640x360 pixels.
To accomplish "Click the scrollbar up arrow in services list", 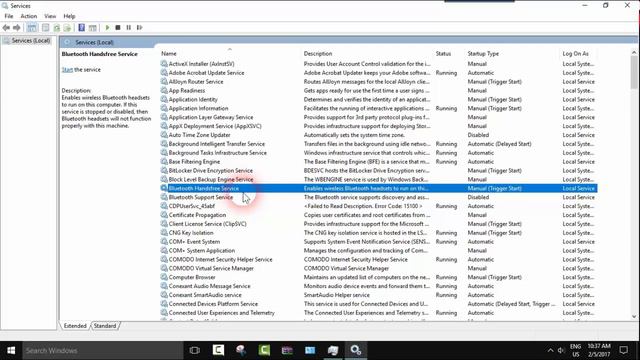I will (x=634, y=52).
